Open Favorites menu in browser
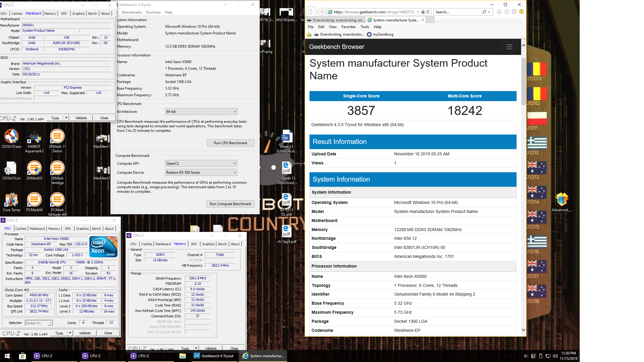Screen dimensions: 644x362 pyautogui.click(x=348, y=27)
